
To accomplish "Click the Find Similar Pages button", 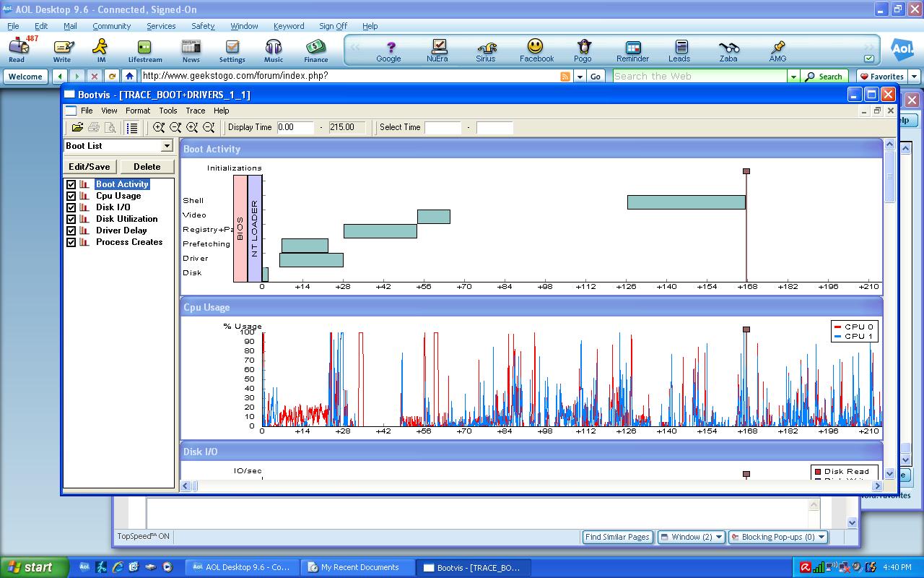I will point(617,537).
